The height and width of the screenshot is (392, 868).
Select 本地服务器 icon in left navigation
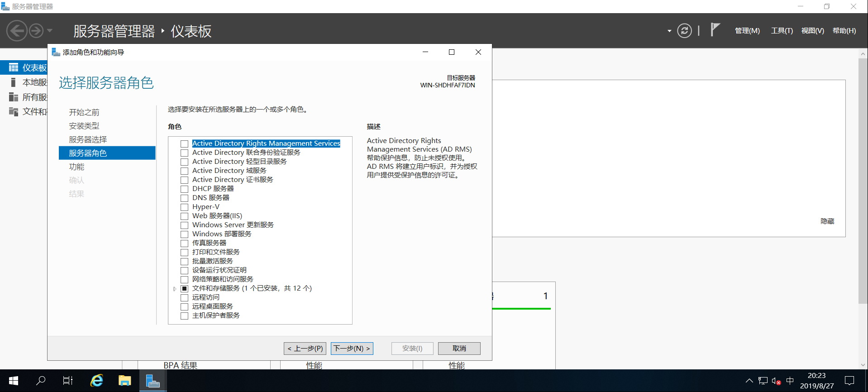[x=14, y=82]
